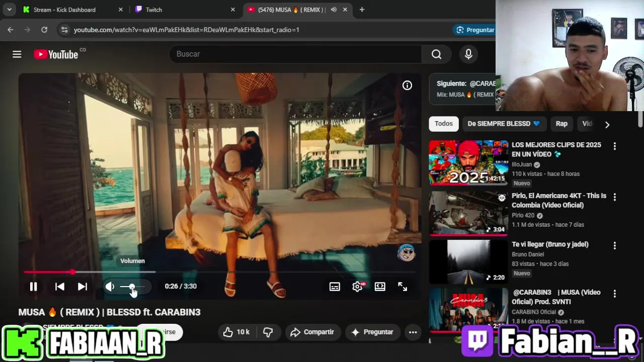
Task: Close the Twitch tab
Action: click(232, 10)
